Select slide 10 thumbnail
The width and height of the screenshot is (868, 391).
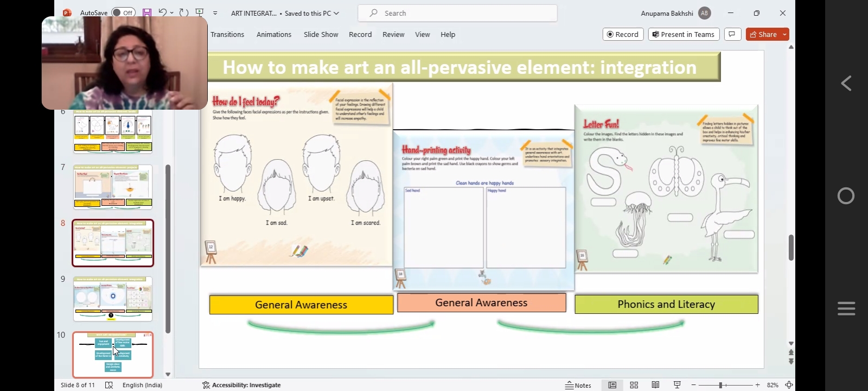click(x=113, y=355)
